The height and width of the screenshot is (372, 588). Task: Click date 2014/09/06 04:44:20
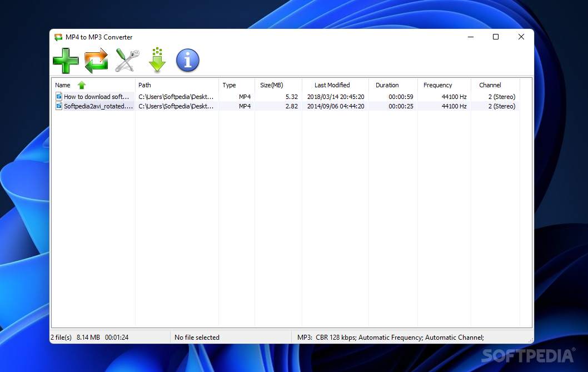[x=336, y=106]
